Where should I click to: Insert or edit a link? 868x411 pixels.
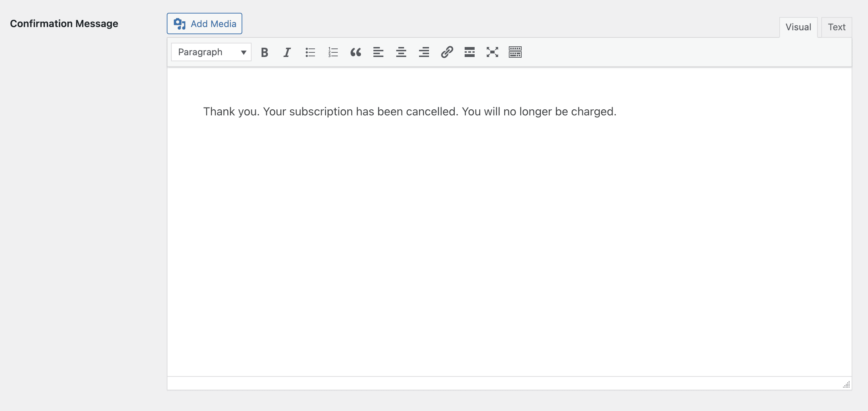point(447,52)
